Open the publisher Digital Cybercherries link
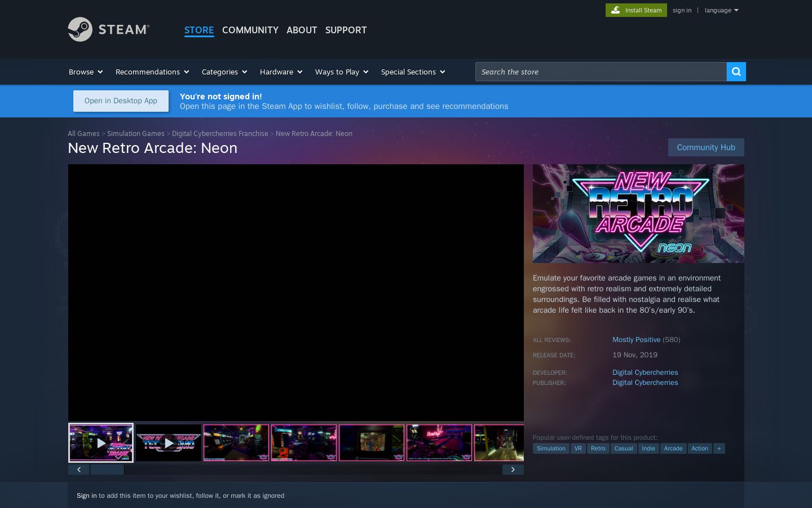 [x=645, y=383]
